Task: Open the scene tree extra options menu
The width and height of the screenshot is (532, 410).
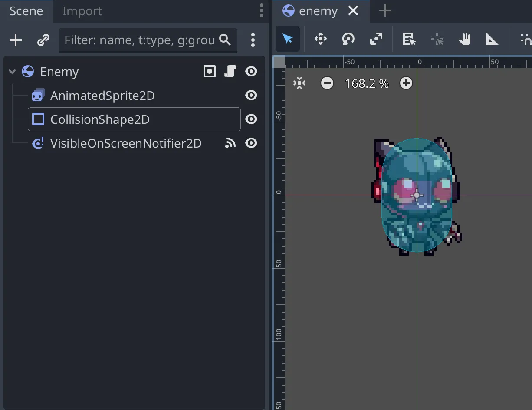Action: pyautogui.click(x=253, y=40)
